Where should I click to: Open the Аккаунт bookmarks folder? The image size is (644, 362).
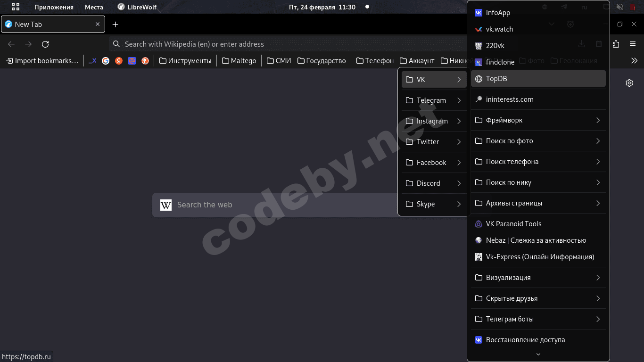[417, 61]
